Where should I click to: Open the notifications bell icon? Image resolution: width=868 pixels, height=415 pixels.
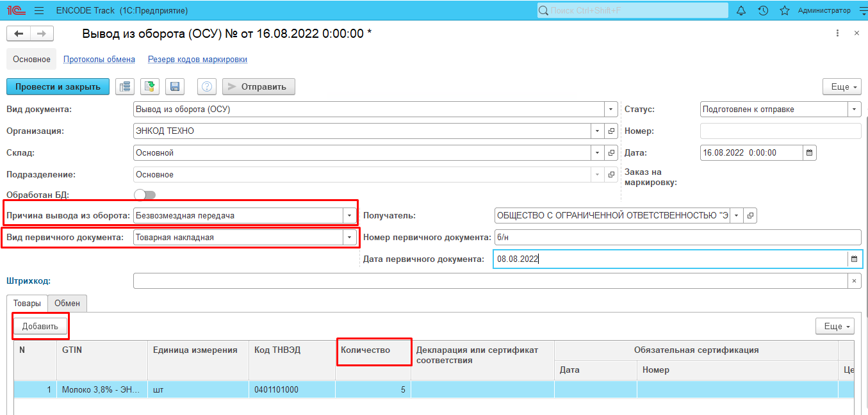741,11
